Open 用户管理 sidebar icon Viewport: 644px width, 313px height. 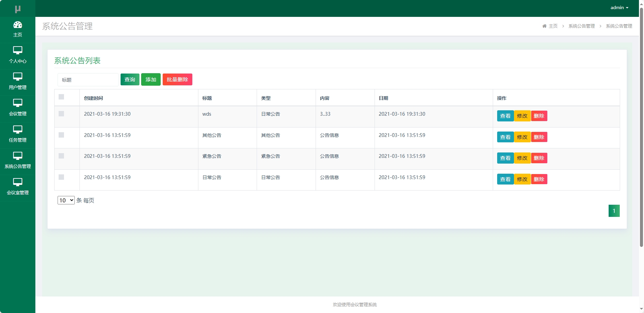(x=18, y=77)
